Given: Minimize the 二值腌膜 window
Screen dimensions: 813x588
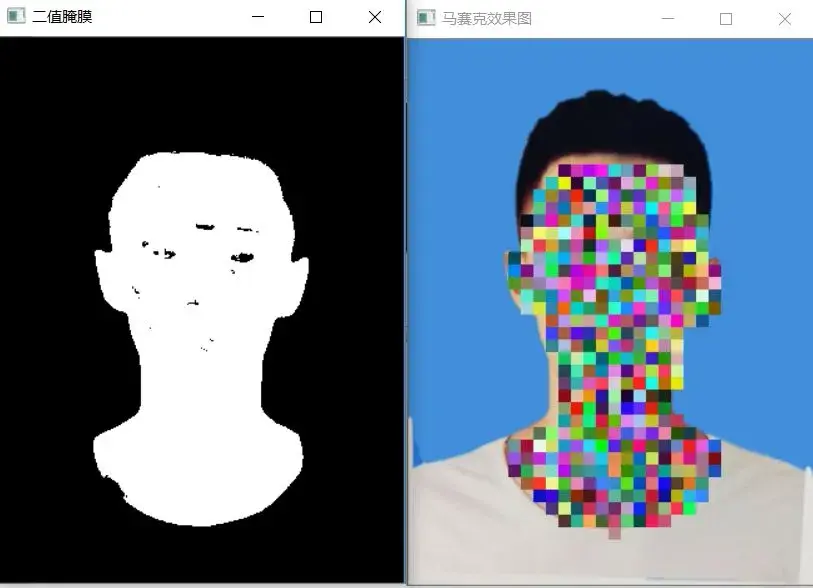Looking at the screenshot, I should tap(258, 17).
